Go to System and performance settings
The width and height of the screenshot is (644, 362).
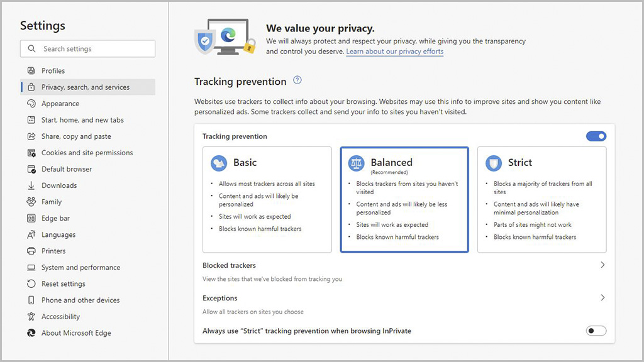click(80, 268)
